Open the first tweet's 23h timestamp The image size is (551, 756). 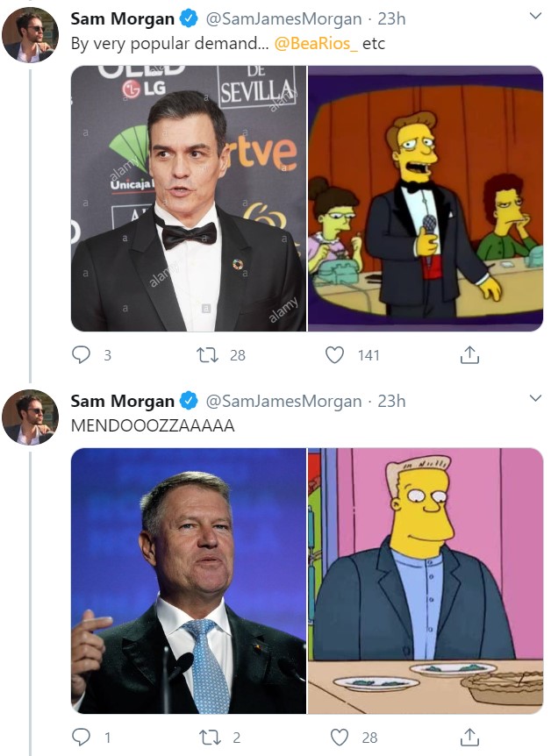click(391, 18)
